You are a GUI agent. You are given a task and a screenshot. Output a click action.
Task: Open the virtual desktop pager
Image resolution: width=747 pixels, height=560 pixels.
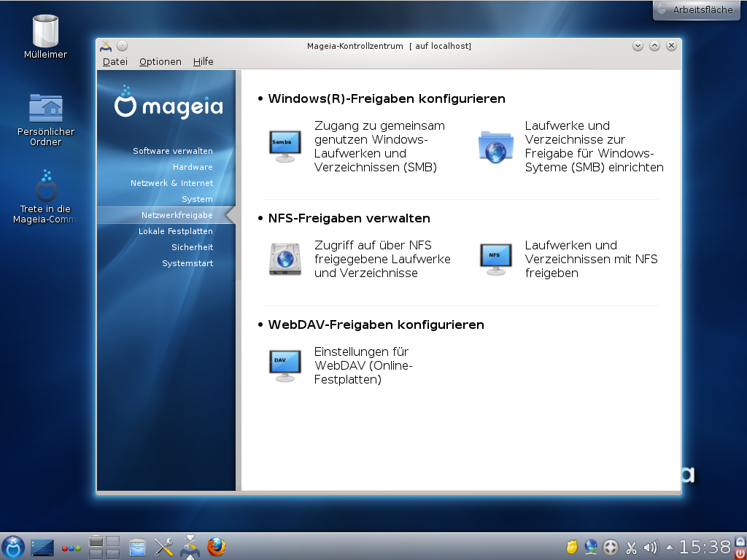pos(104,547)
